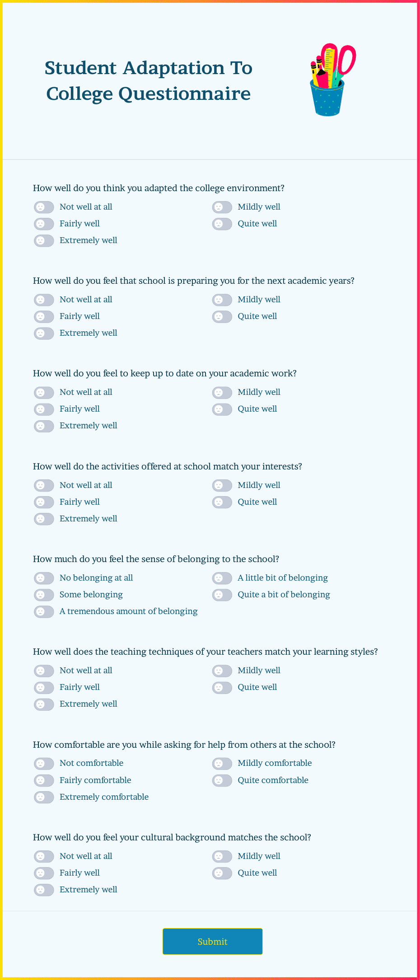The image size is (420, 980).
Task: Choose "Extremely well" for academic work question
Action: 44,426
